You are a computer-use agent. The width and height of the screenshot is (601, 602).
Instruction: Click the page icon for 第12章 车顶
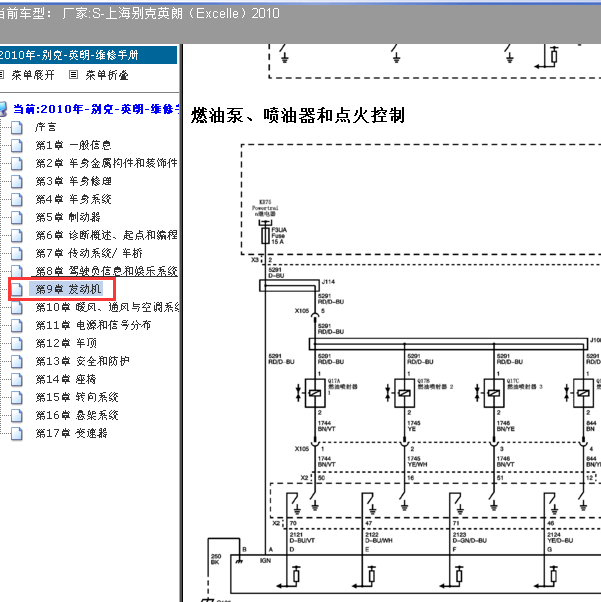click(x=17, y=343)
